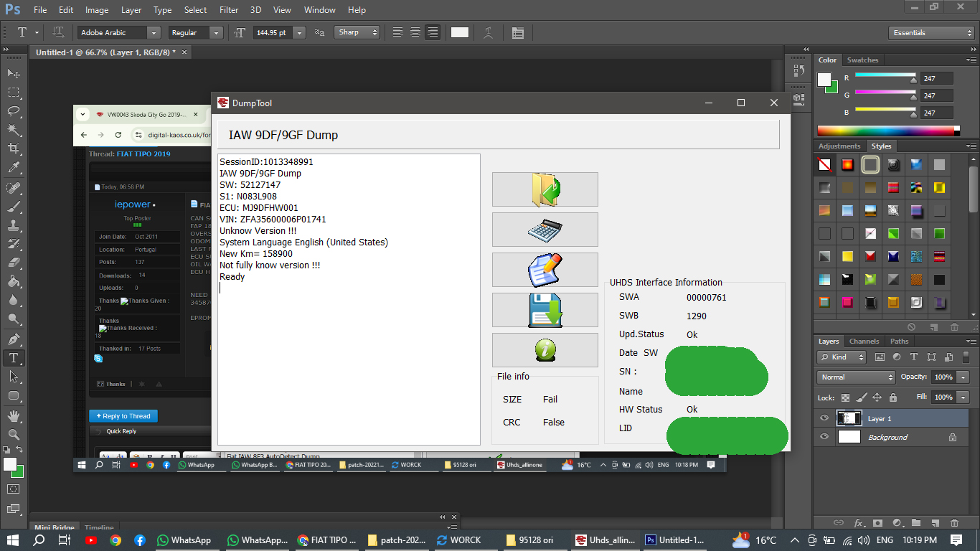Select the Pen tool
Viewport: 980px width, 551px height.
coord(13,339)
